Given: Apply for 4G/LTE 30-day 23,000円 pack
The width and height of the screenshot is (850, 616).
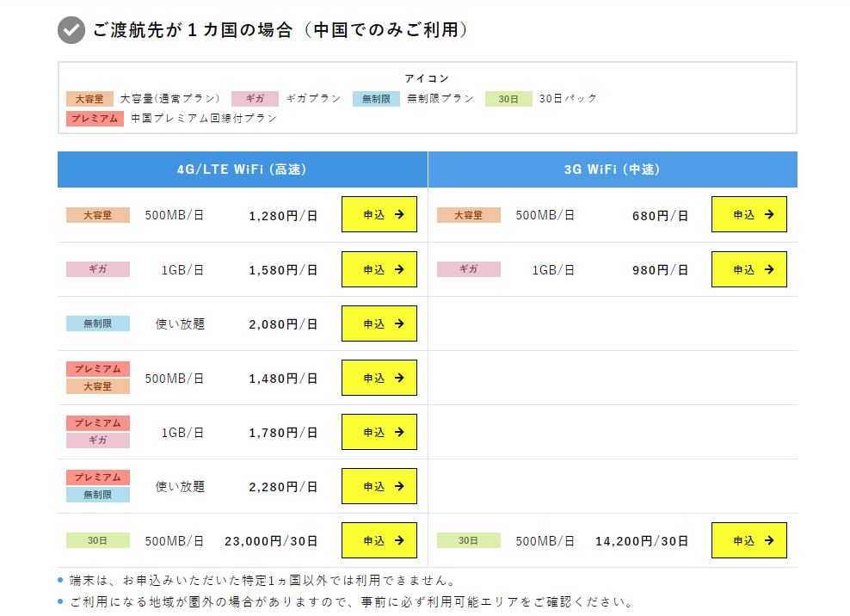Looking at the screenshot, I should click(x=379, y=540).
